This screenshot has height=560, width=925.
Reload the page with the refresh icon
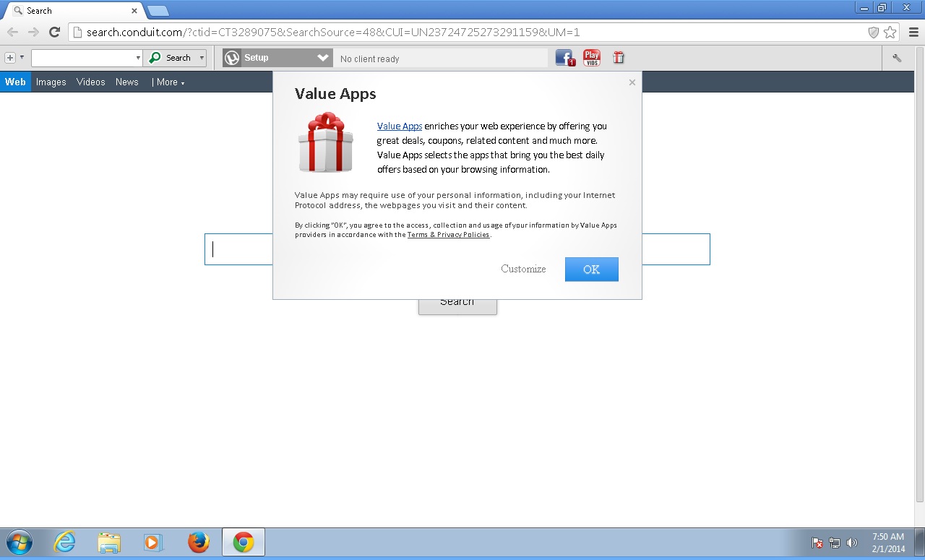(x=54, y=32)
